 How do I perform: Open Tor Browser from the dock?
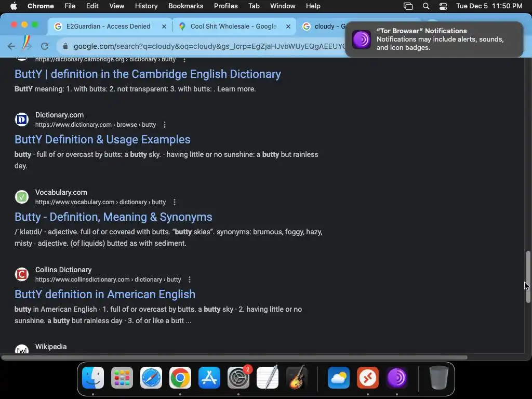(x=396, y=378)
